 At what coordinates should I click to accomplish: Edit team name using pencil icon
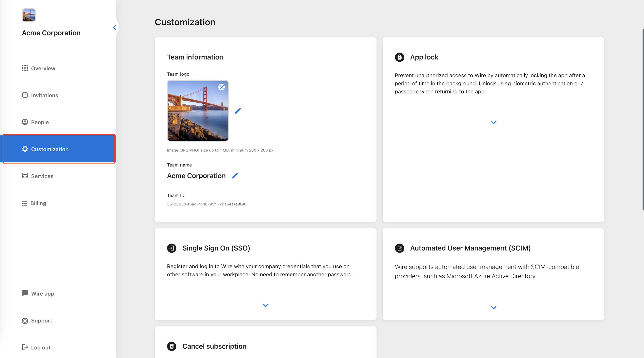click(x=235, y=176)
